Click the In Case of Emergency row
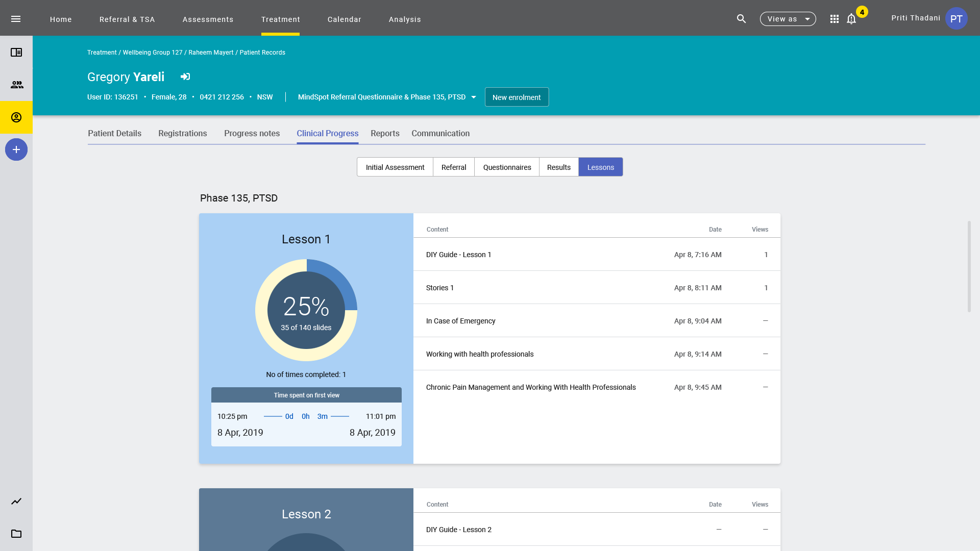980x551 pixels. (597, 321)
